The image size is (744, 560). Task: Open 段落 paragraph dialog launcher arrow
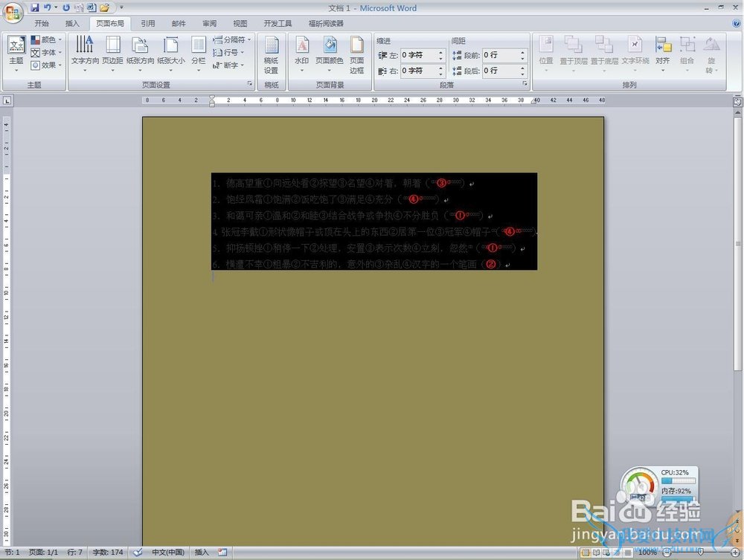click(x=525, y=83)
